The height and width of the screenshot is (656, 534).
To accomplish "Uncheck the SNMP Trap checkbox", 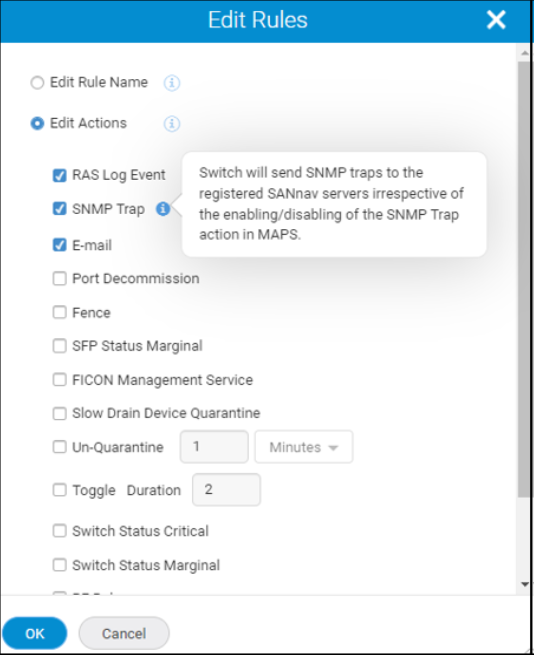I will 59,208.
